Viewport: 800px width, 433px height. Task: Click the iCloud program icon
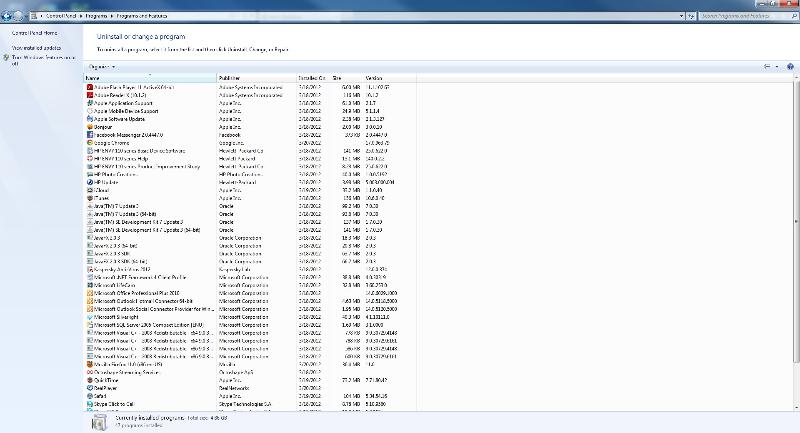click(90, 190)
